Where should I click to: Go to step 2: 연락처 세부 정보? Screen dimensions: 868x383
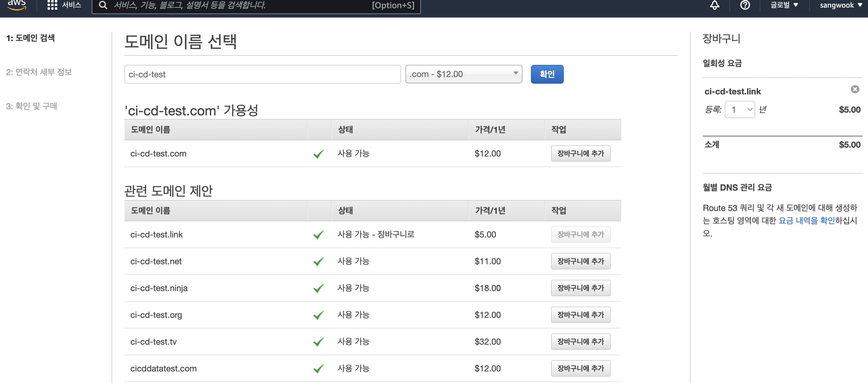pos(39,72)
